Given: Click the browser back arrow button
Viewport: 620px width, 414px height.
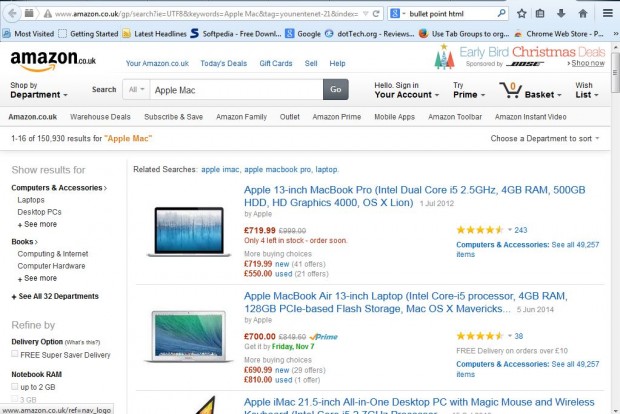Looking at the screenshot, I should [11, 14].
